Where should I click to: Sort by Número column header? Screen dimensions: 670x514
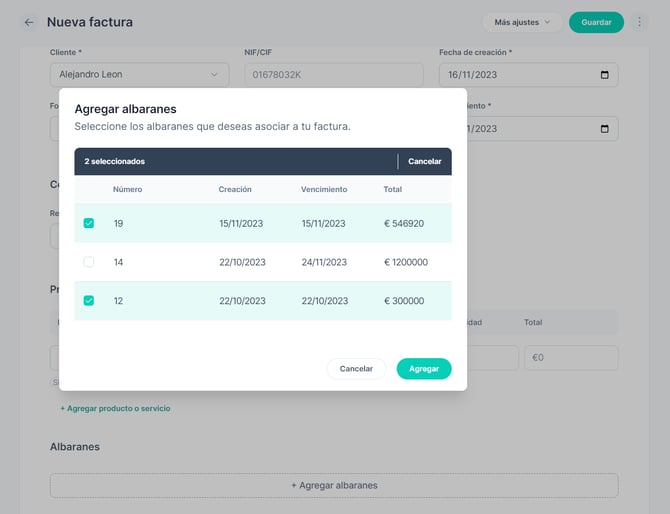[x=127, y=189]
